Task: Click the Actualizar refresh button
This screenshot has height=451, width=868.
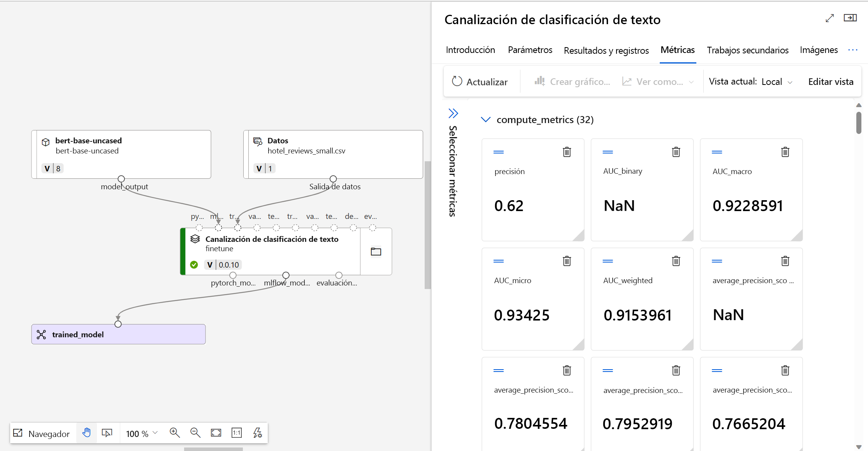Action: click(x=480, y=82)
